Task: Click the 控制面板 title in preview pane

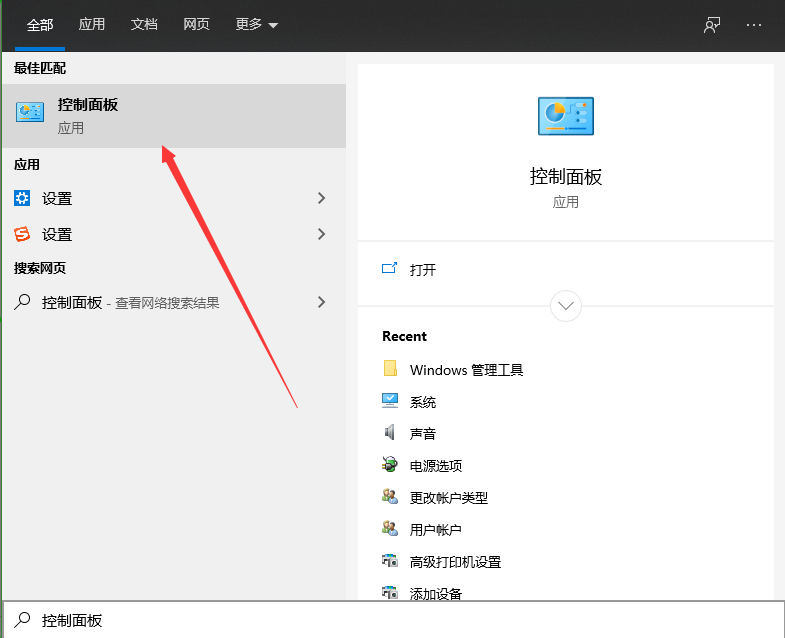Action: pos(566,177)
